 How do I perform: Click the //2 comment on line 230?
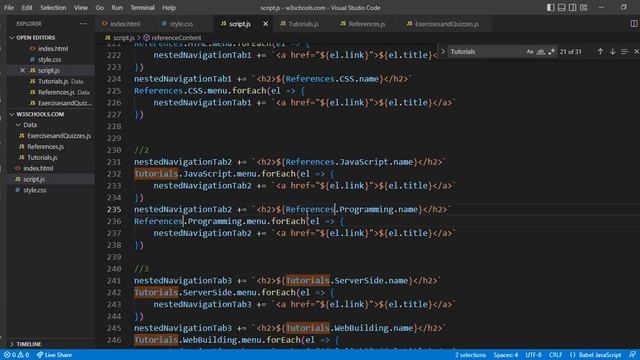pyautogui.click(x=141, y=150)
